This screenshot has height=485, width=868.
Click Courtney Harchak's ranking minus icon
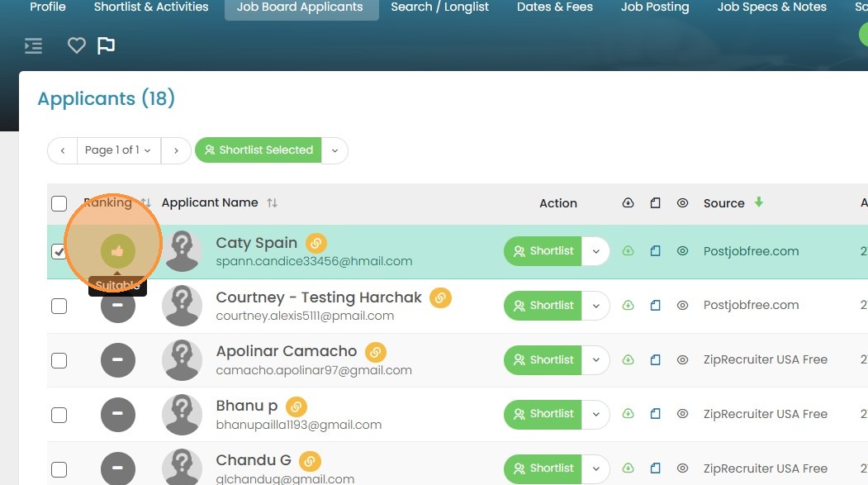(118, 306)
